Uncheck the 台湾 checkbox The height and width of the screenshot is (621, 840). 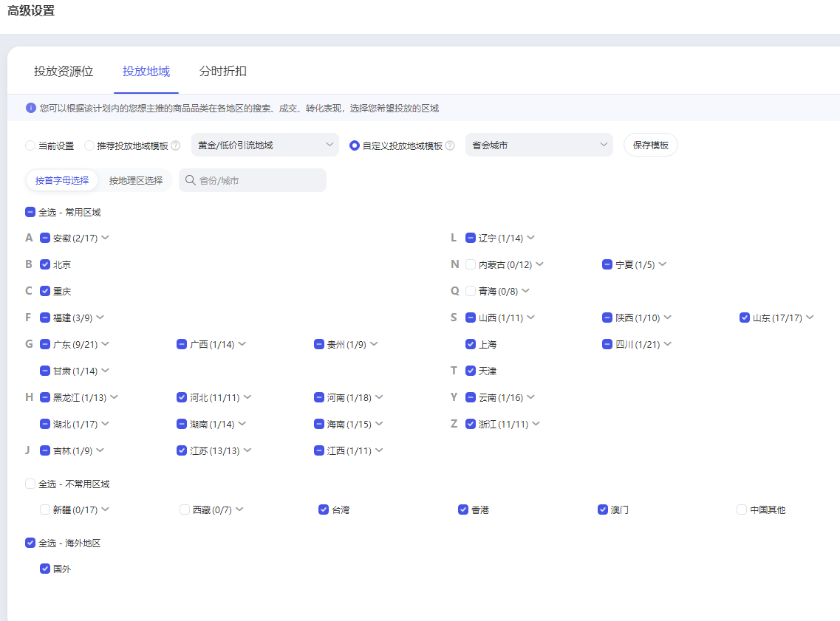pos(324,510)
